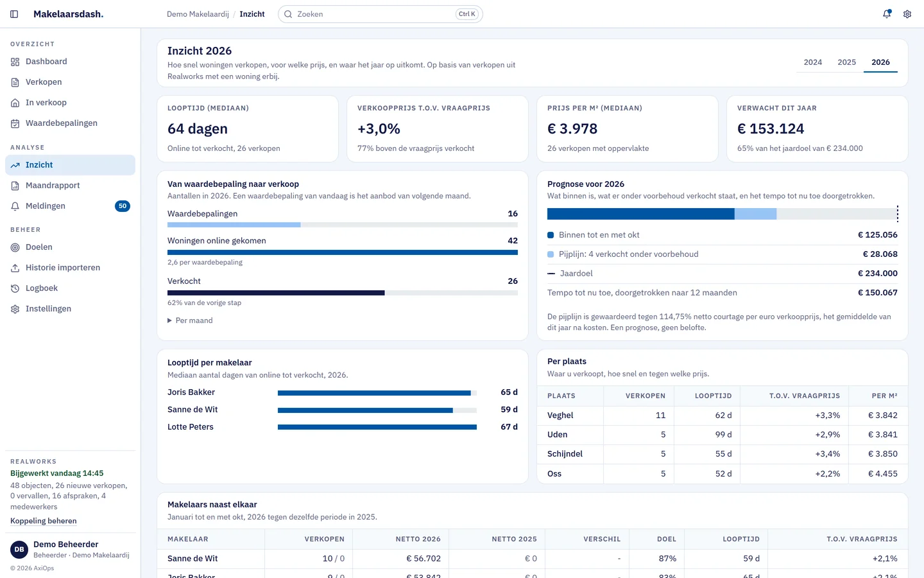The width and height of the screenshot is (924, 578).
Task: Click the Logboek history icon
Action: pyautogui.click(x=15, y=288)
